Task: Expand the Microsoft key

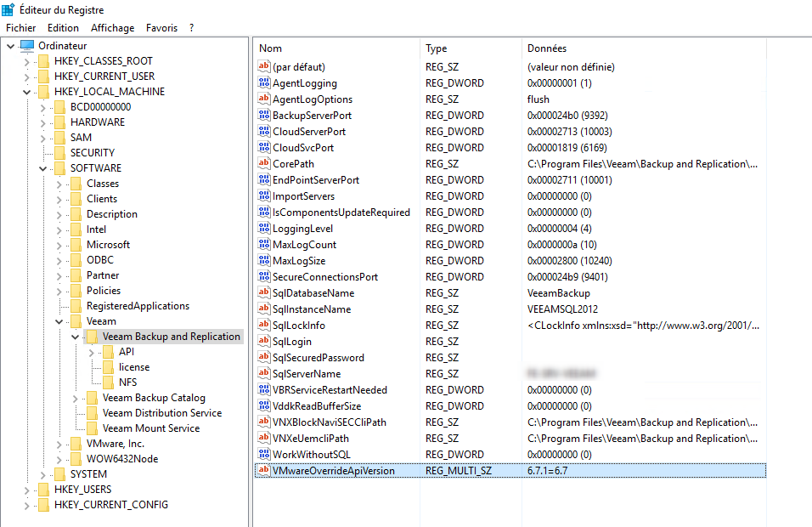Action: pos(59,245)
